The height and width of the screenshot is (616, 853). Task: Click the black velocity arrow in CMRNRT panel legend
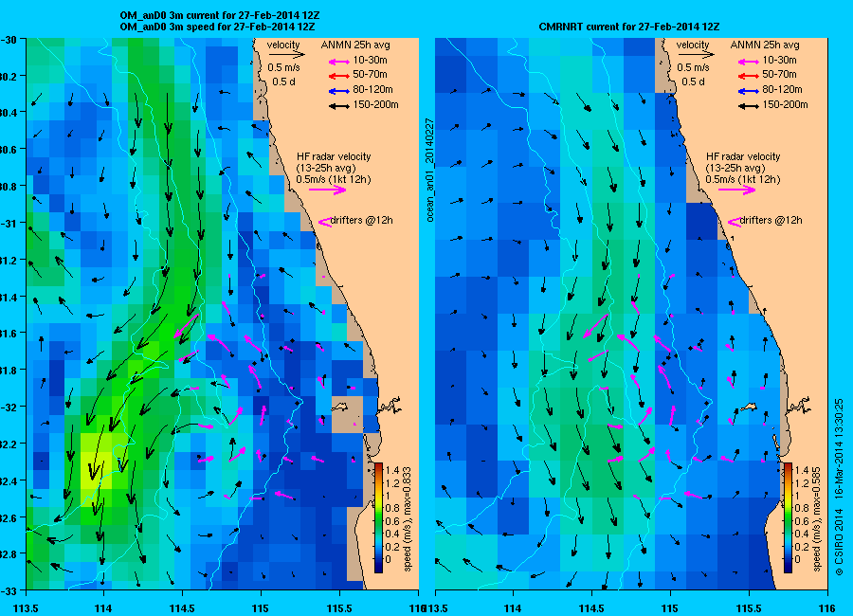click(696, 54)
